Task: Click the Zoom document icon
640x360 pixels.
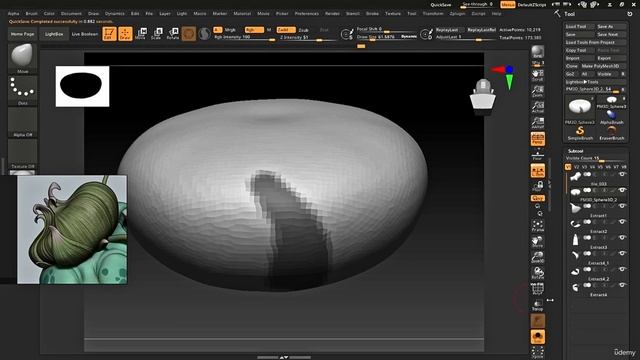Action: tap(538, 91)
